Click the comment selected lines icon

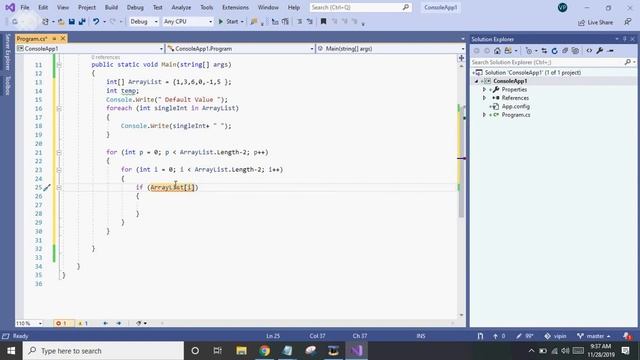pyautogui.click(x=300, y=22)
